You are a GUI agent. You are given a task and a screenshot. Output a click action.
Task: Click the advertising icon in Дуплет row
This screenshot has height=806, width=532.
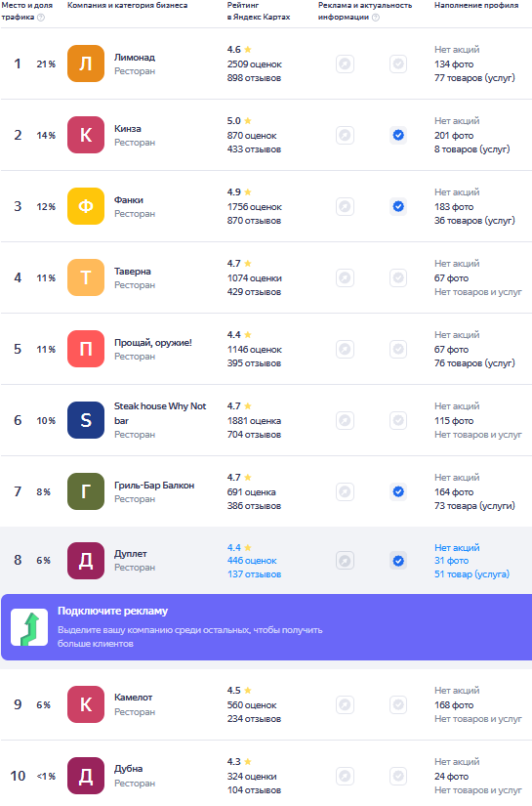[346, 561]
